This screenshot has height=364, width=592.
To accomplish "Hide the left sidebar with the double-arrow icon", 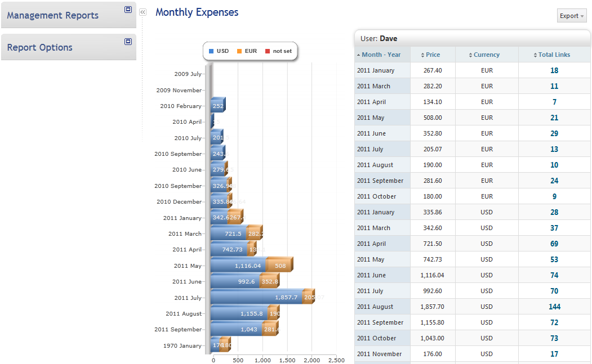I will tap(143, 12).
